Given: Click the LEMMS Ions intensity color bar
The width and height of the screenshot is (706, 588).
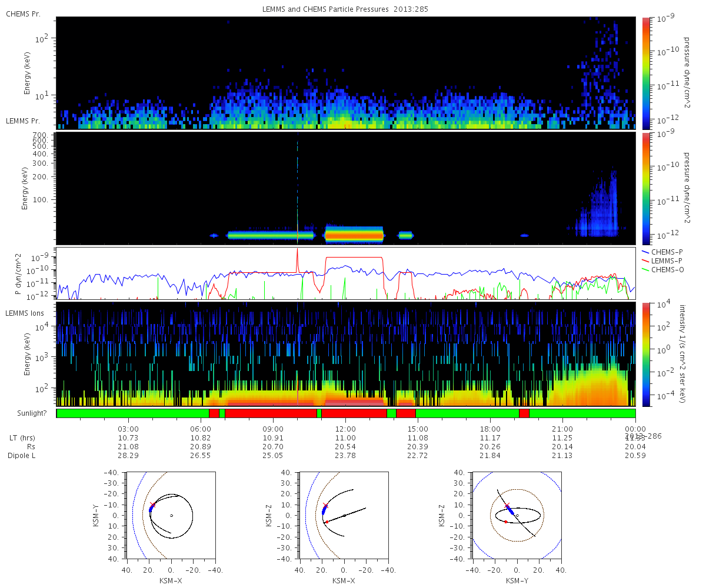Looking at the screenshot, I should pyautogui.click(x=646, y=355).
